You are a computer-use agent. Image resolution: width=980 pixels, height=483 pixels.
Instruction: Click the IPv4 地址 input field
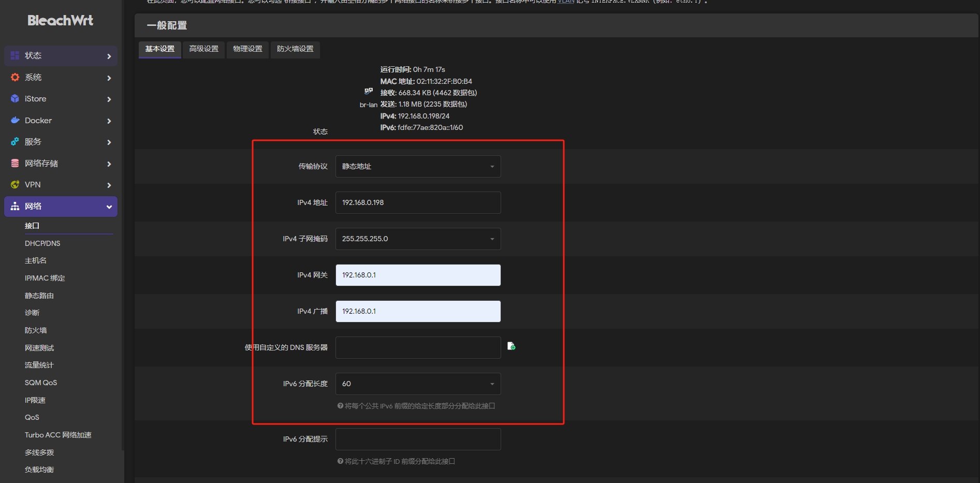coord(418,202)
